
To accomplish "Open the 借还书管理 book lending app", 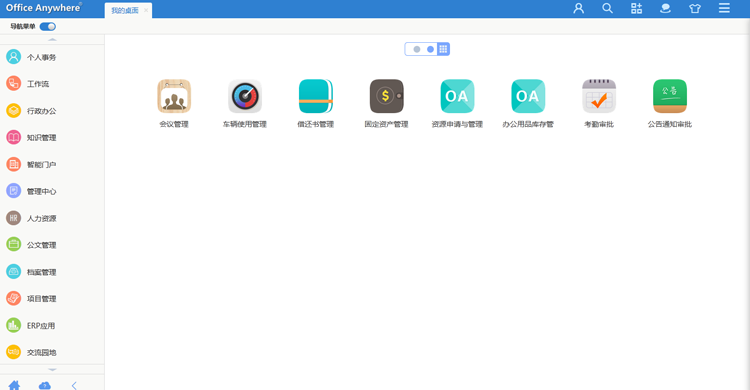I will (x=316, y=96).
